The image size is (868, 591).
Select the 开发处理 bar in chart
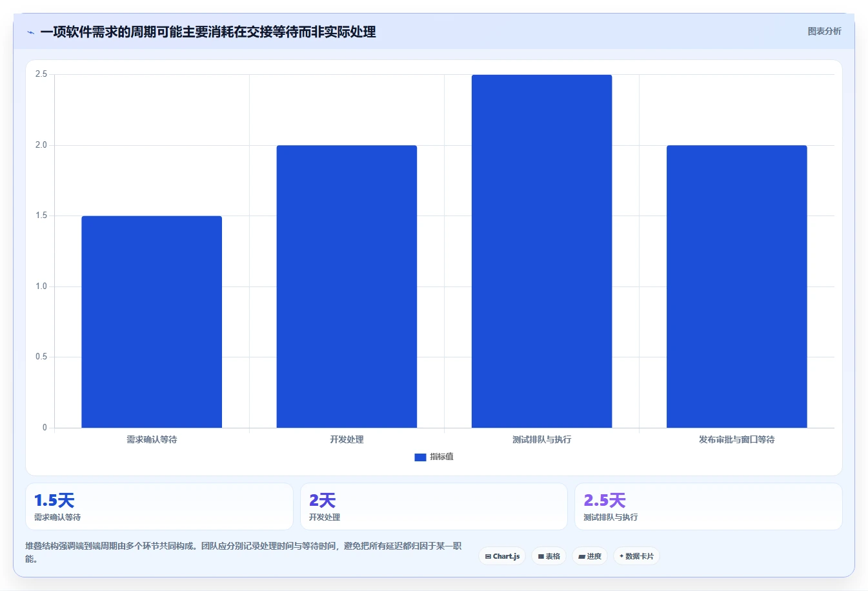coord(347,286)
